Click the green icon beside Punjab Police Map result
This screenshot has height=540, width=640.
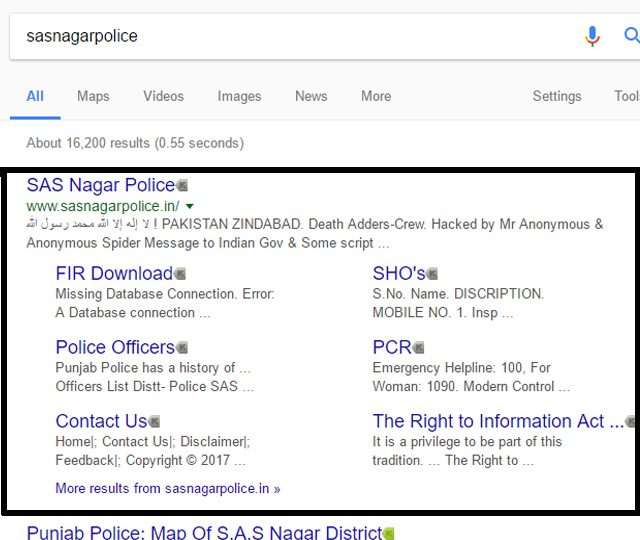click(389, 533)
